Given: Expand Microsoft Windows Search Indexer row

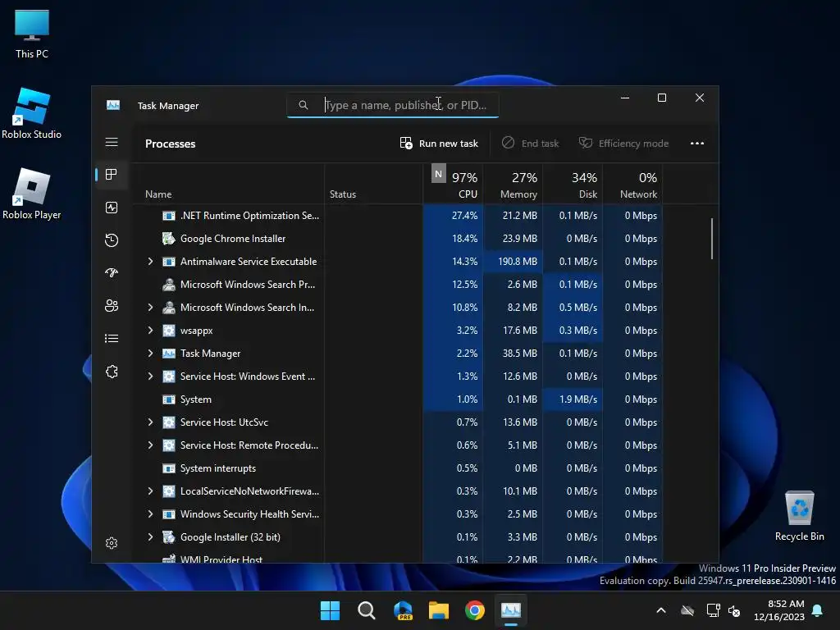Looking at the screenshot, I should tap(151, 307).
